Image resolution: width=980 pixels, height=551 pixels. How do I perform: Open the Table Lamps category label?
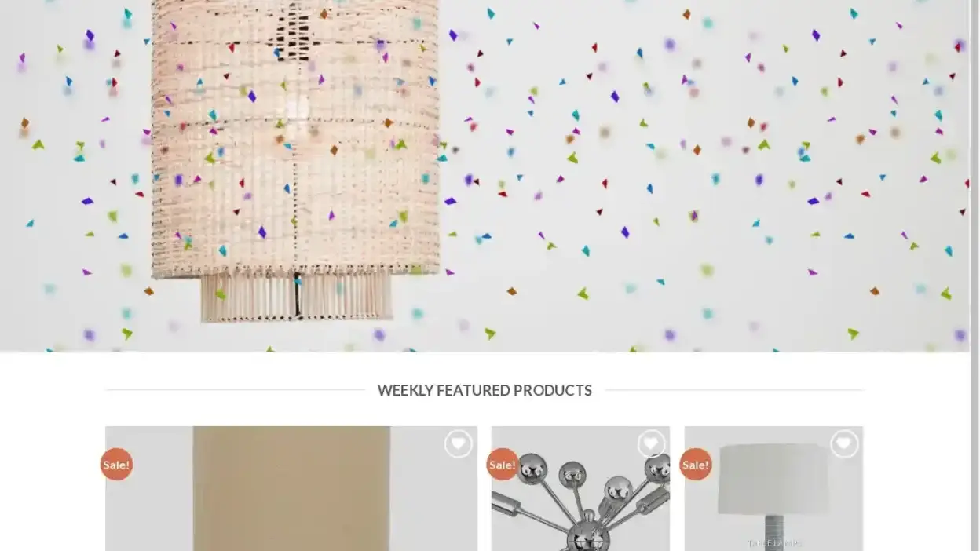tap(774, 543)
